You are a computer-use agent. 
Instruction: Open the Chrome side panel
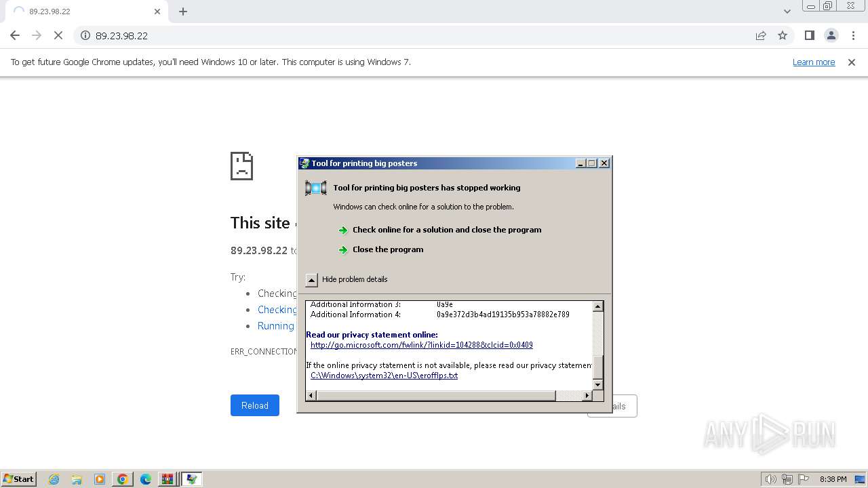[x=809, y=35]
